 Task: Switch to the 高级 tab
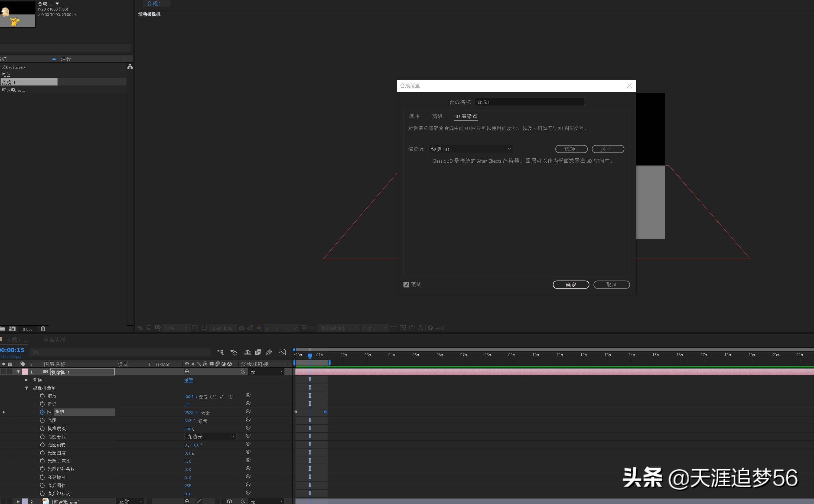point(437,116)
